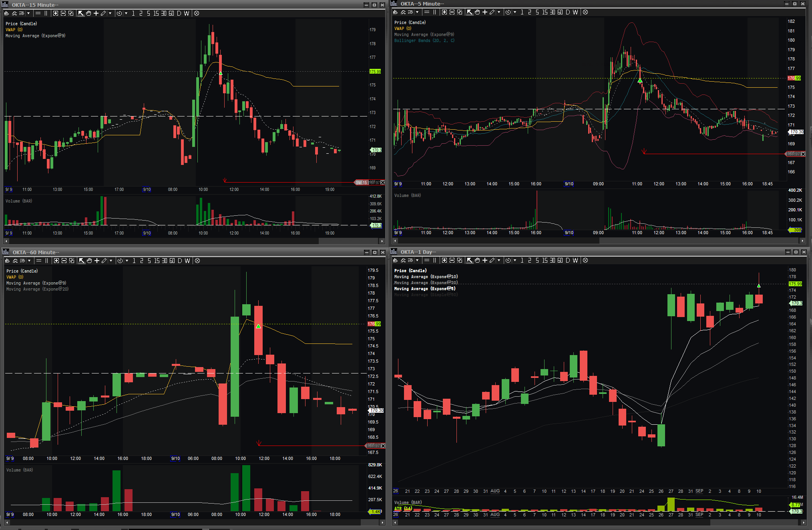This screenshot has height=530, width=812.
Task: Open studies icon in 1 Day chart toolbar
Action: coord(403,260)
